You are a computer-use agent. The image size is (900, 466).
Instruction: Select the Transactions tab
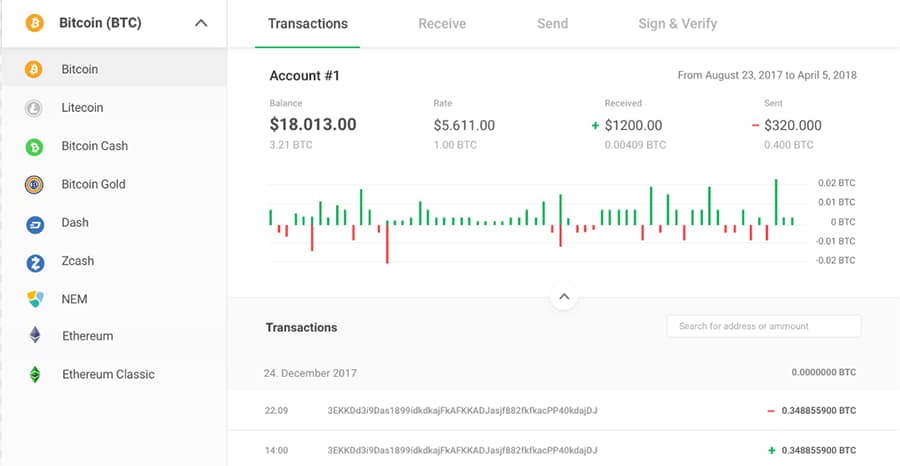coord(308,23)
